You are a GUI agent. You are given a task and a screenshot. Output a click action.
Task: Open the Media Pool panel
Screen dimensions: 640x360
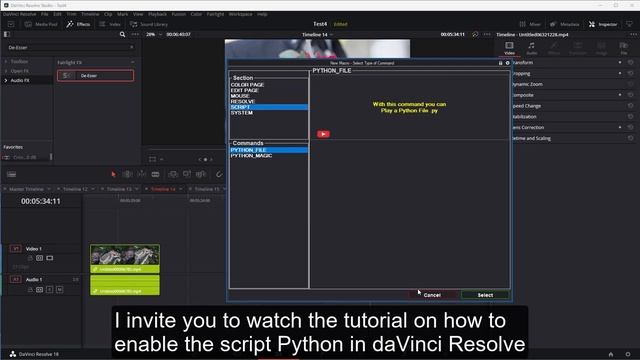coord(41,24)
